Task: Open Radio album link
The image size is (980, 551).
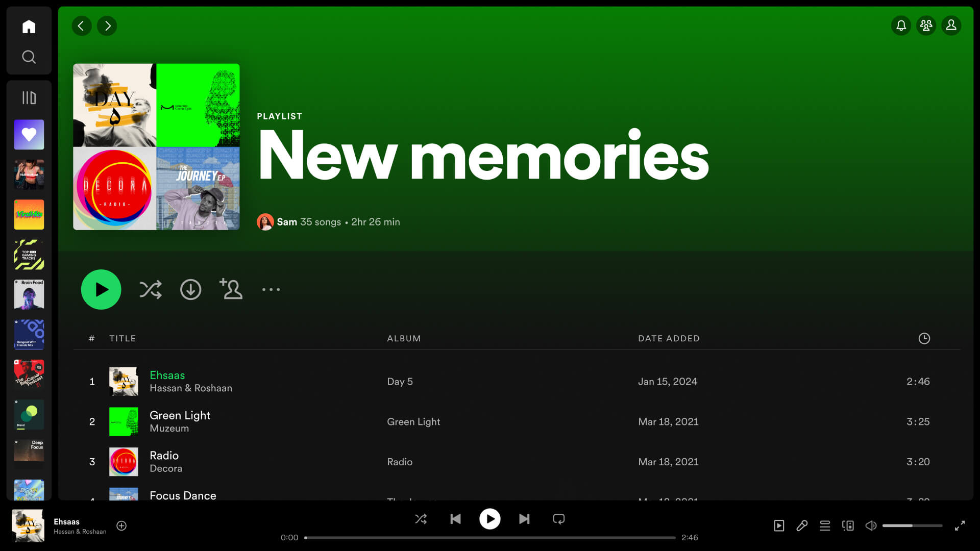Action: 400,462
